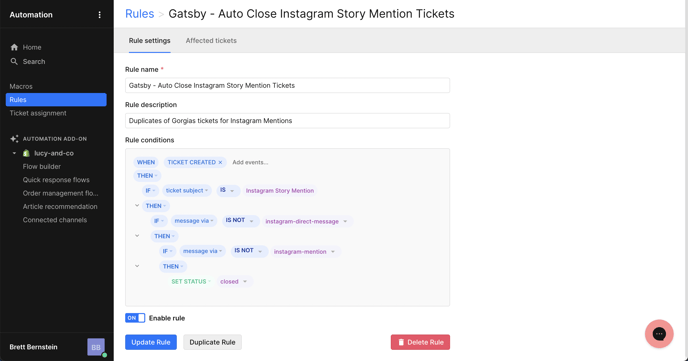Click the Rule description input field
This screenshot has width=688, height=361.
tap(287, 121)
